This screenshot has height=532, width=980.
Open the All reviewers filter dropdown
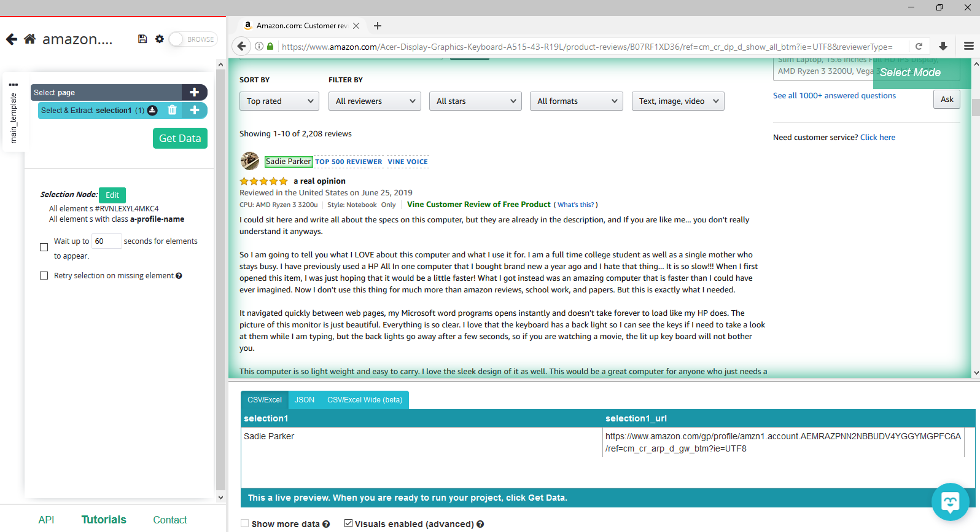coord(375,101)
